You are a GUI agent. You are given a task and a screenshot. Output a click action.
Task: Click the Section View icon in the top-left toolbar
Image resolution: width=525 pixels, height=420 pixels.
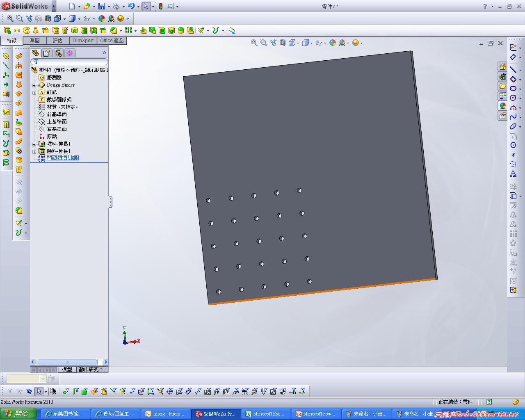48,18
